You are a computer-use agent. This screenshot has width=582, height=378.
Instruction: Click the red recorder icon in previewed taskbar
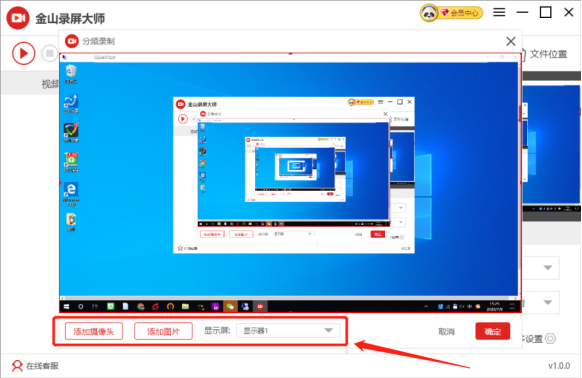260,306
